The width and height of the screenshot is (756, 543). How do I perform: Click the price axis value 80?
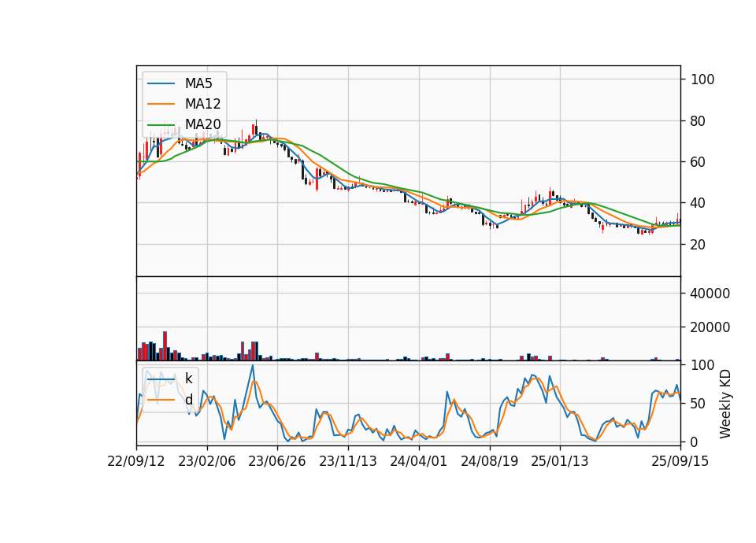coord(698,121)
